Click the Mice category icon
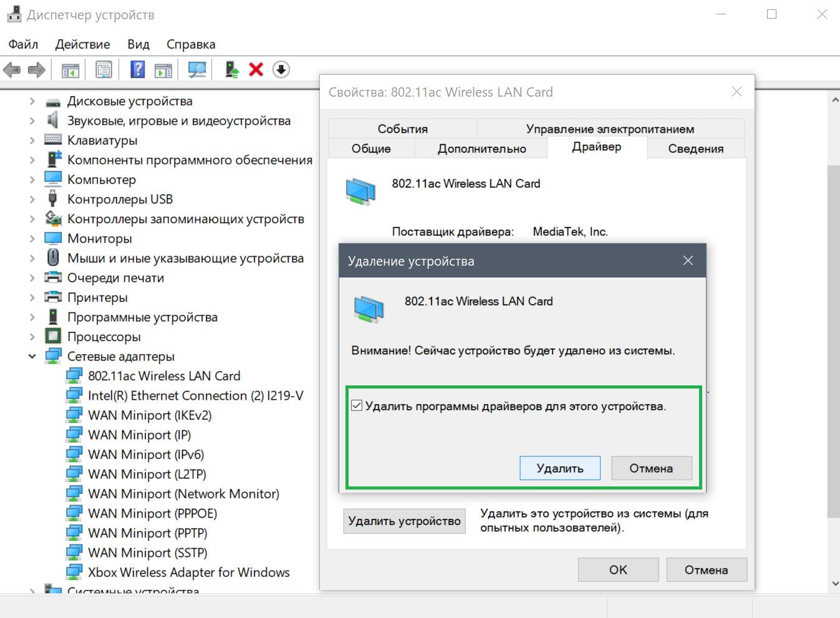Image resolution: width=840 pixels, height=618 pixels. pos(53,258)
